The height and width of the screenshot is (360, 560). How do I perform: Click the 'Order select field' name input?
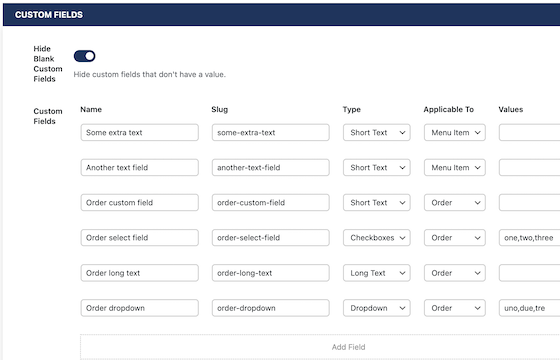coord(140,238)
